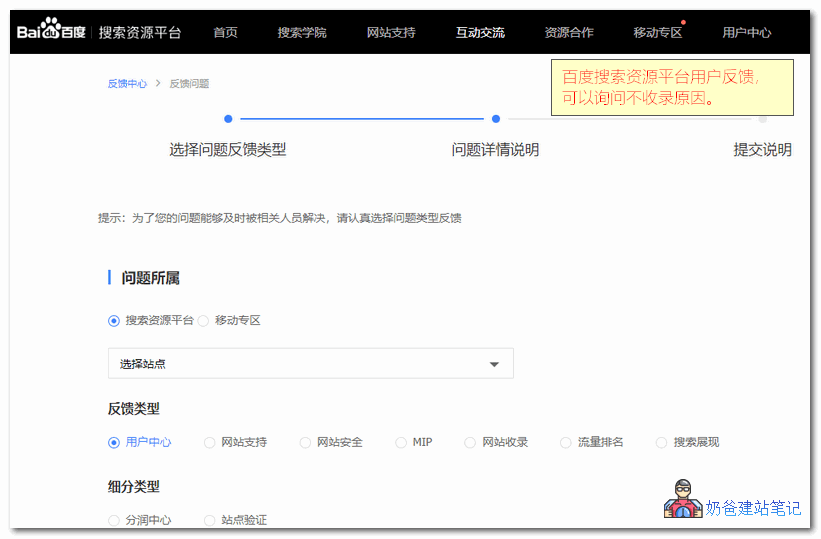Select 网站收录 feedback type radio

(x=470, y=443)
